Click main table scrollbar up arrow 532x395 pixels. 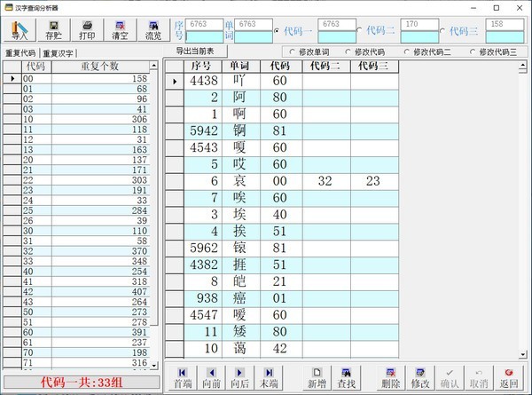pos(523,65)
